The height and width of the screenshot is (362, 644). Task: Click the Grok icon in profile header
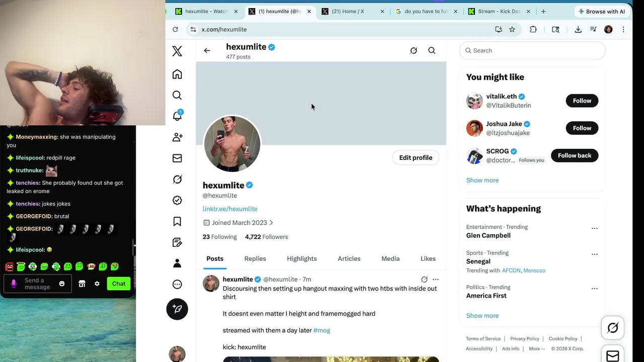point(414,50)
